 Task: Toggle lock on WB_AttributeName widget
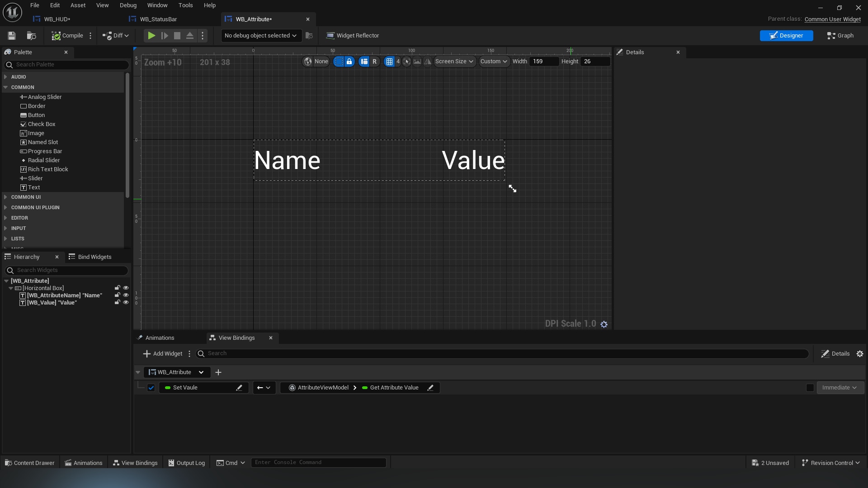(x=118, y=295)
